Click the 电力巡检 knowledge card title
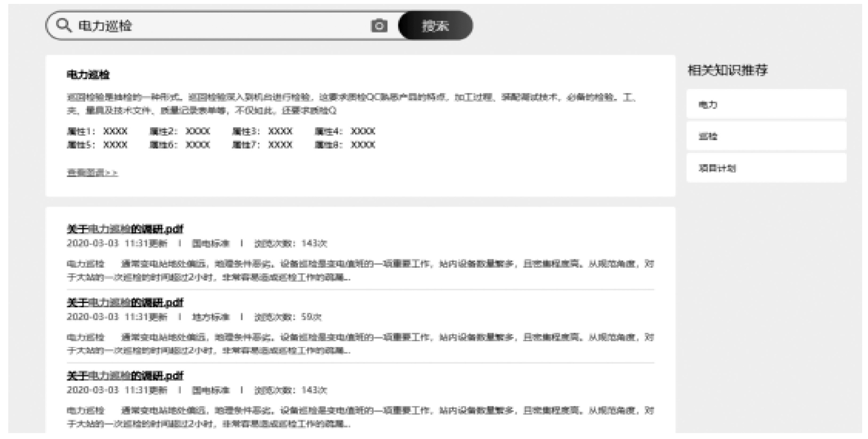The width and height of the screenshot is (868, 439). [88, 75]
